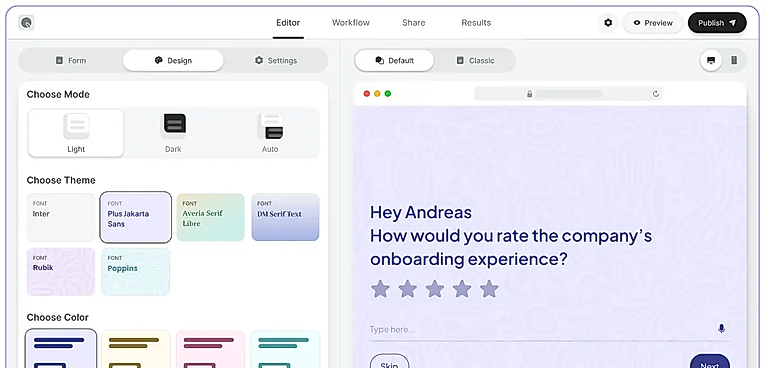The image size is (765, 368).
Task: Open the Results tab
Action: click(x=476, y=23)
